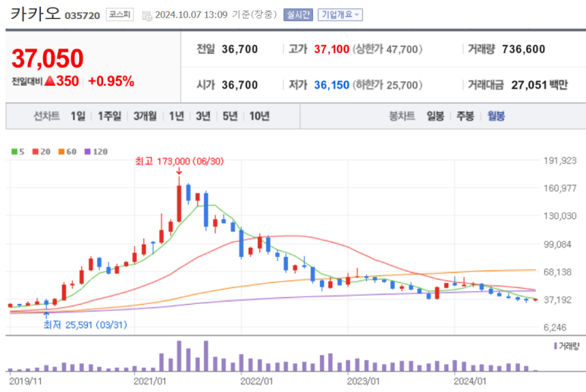
Task: Click the red up triangle next to 350
Action: pos(50,80)
